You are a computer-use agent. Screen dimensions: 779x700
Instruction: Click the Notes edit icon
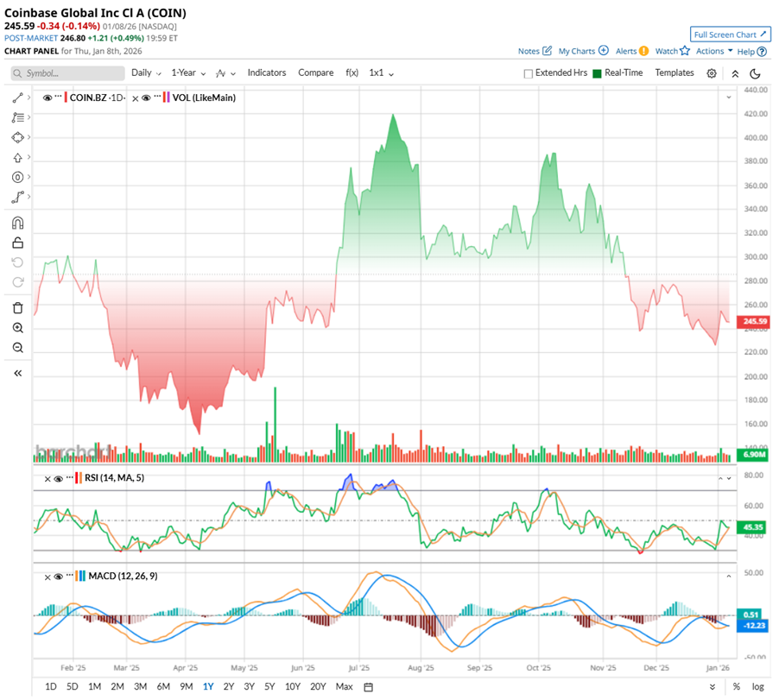(x=547, y=51)
